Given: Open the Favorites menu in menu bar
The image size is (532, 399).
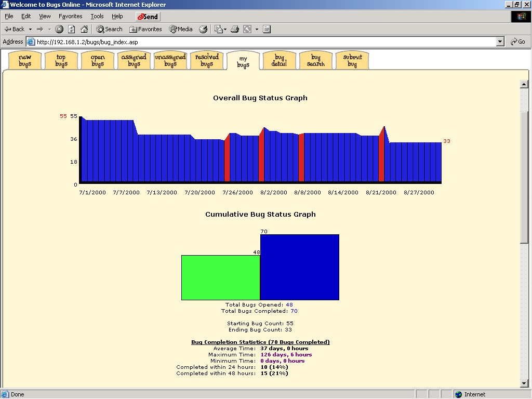Looking at the screenshot, I should click(x=70, y=16).
